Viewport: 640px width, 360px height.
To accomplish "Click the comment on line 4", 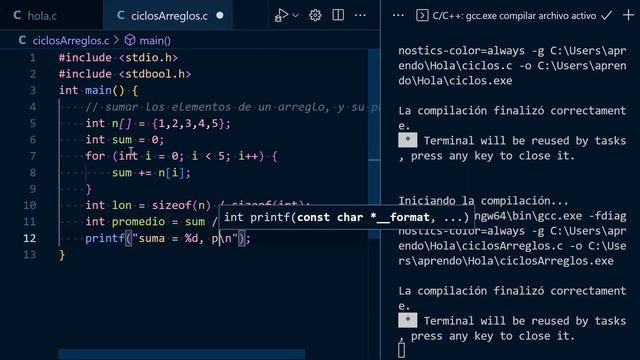I will tap(232, 107).
